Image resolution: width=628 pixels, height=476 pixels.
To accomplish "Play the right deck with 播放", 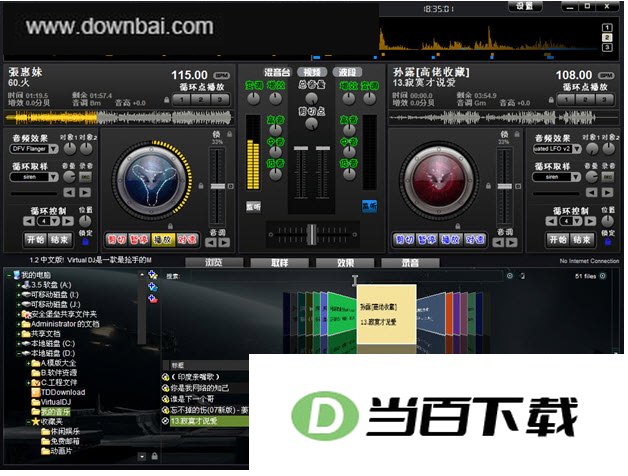I will pos(451,240).
